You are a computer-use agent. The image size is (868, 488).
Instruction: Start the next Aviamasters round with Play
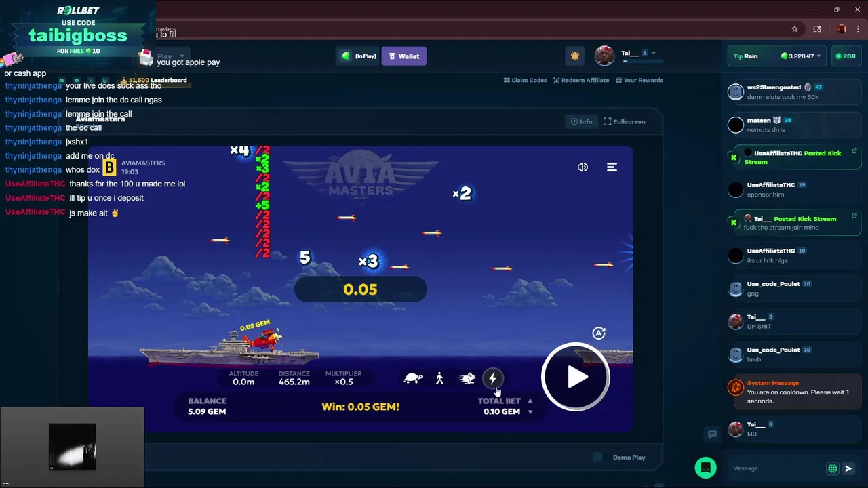(x=576, y=377)
